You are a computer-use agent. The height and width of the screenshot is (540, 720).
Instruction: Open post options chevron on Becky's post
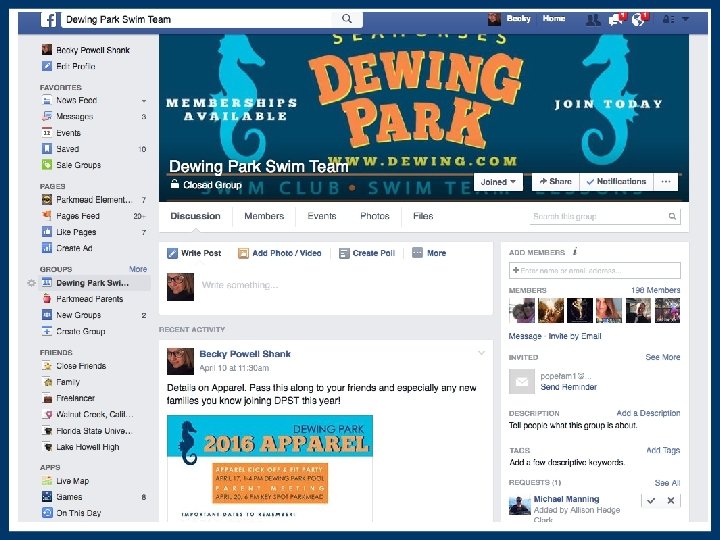[x=481, y=353]
